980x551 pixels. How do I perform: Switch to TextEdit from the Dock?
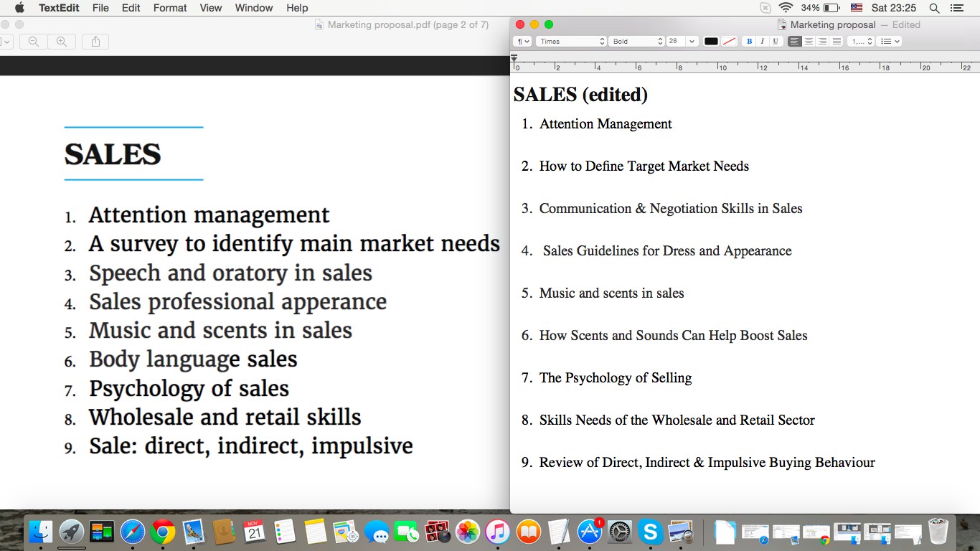559,532
